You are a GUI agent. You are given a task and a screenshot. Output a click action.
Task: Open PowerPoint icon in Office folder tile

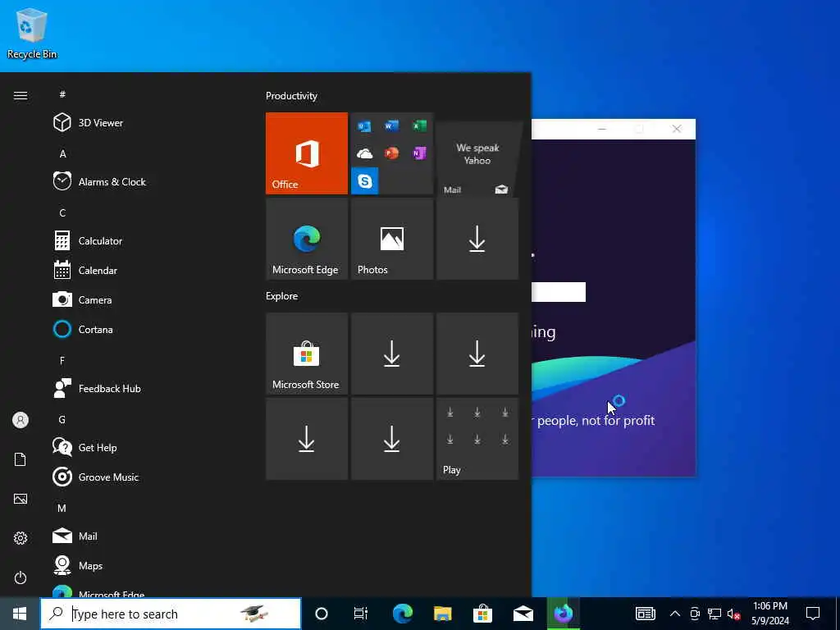(x=391, y=153)
